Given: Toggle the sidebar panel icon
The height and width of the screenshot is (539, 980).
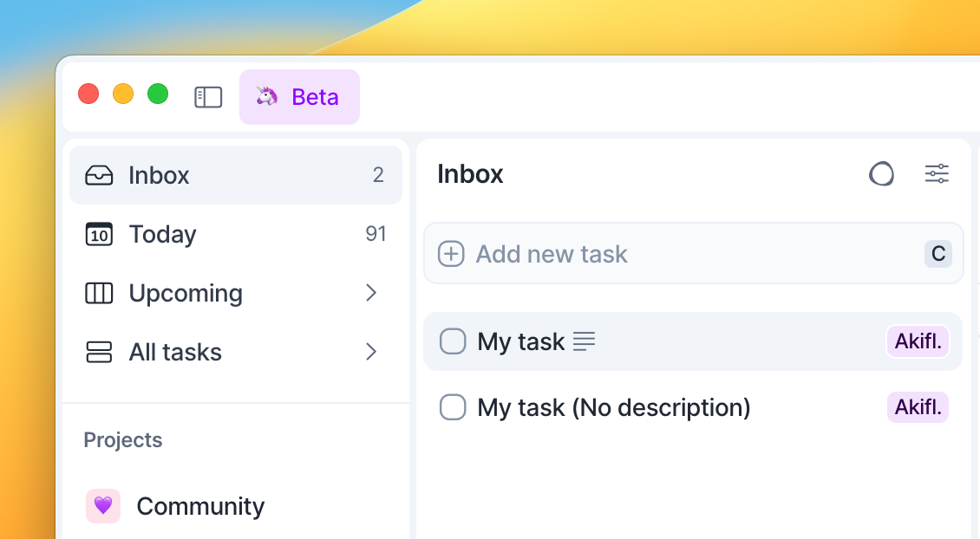Looking at the screenshot, I should (x=208, y=97).
